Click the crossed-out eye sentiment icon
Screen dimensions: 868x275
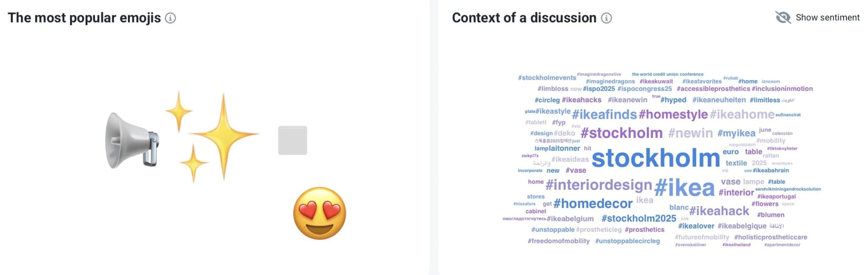pyautogui.click(x=783, y=17)
